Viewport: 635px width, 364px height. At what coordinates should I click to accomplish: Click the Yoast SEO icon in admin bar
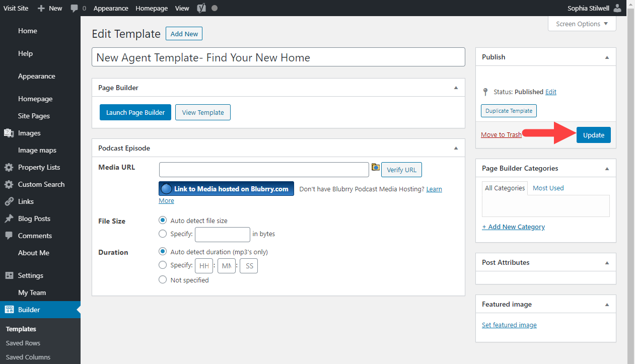click(x=201, y=8)
